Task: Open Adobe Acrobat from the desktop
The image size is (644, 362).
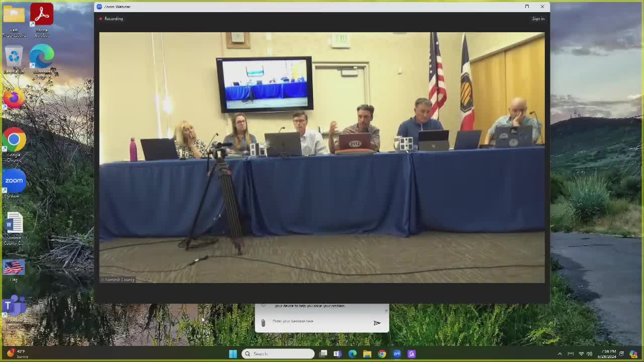Action: 41,14
